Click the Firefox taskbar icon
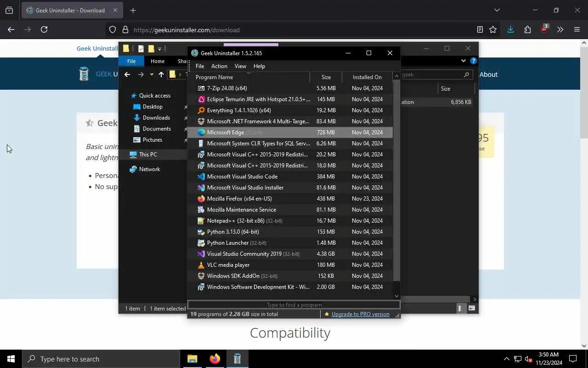 pyautogui.click(x=215, y=359)
